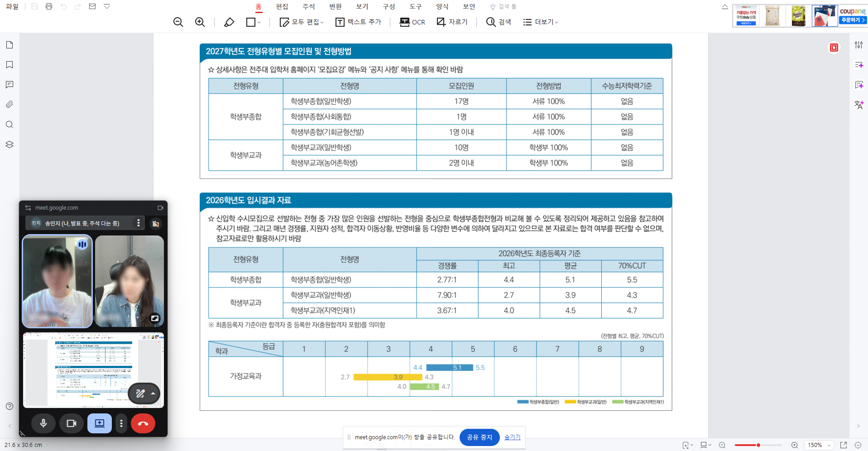The width and height of the screenshot is (868, 451).
Task: Open the OCR tool
Action: click(x=412, y=22)
